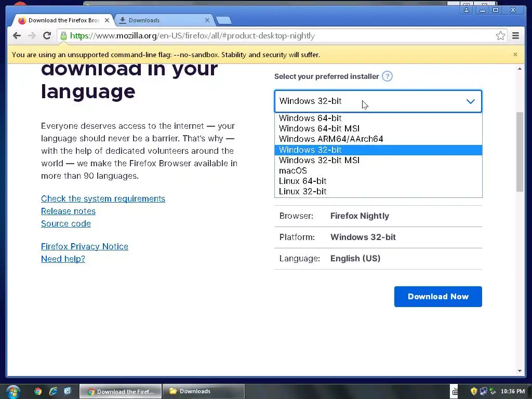Choose Windows 64-bit from the list
532x399 pixels.
(x=378, y=118)
